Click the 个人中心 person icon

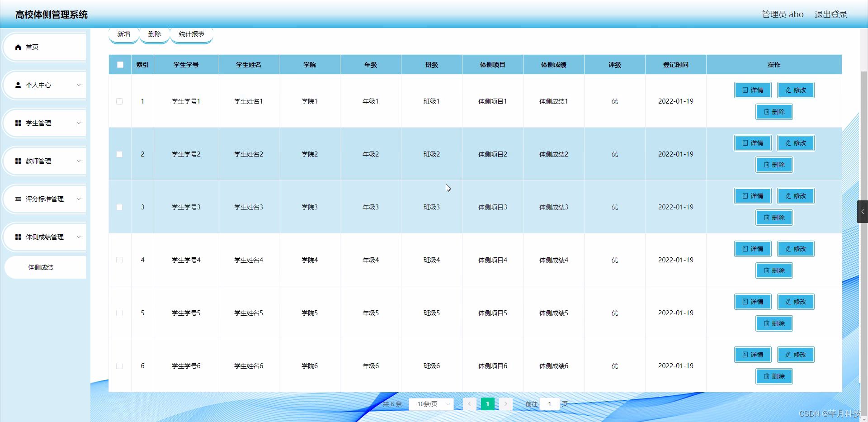point(18,85)
